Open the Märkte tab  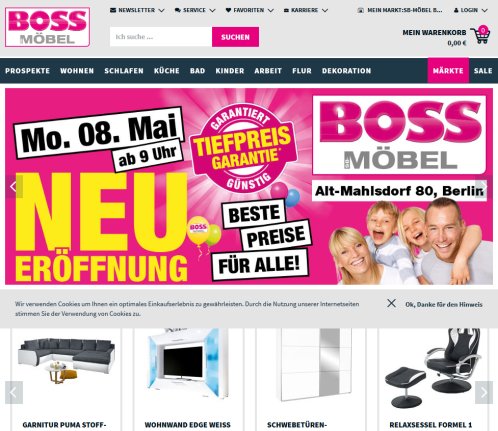[x=448, y=71]
